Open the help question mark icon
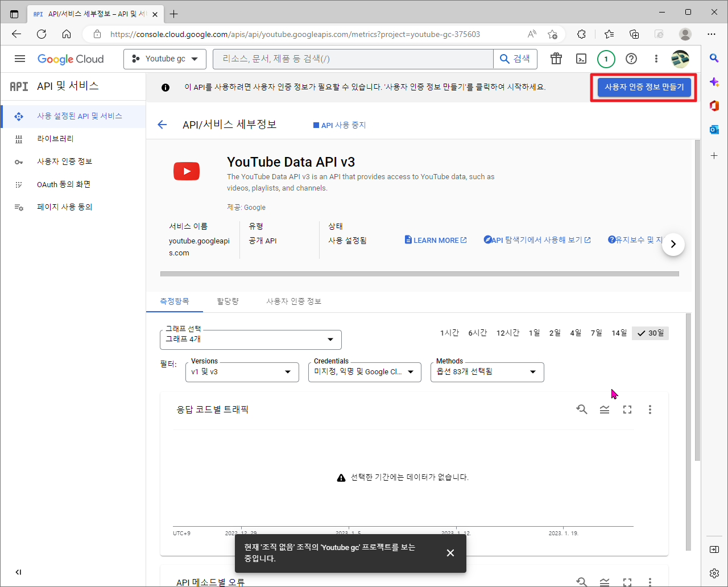The width and height of the screenshot is (728, 587). (631, 59)
